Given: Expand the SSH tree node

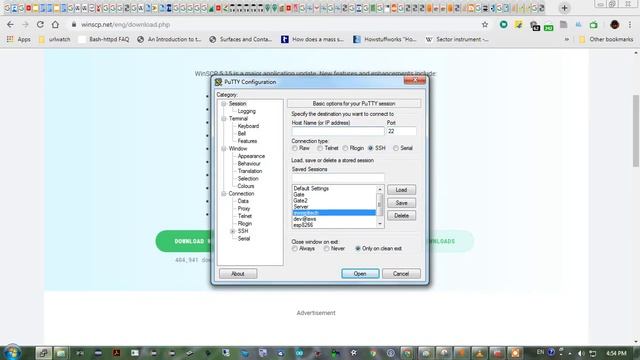Looking at the screenshot, I should coord(233,231).
